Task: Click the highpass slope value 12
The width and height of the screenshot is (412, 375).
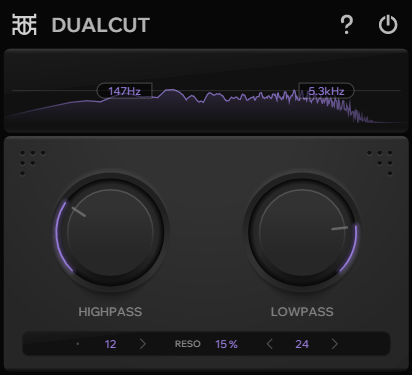Action: click(110, 344)
